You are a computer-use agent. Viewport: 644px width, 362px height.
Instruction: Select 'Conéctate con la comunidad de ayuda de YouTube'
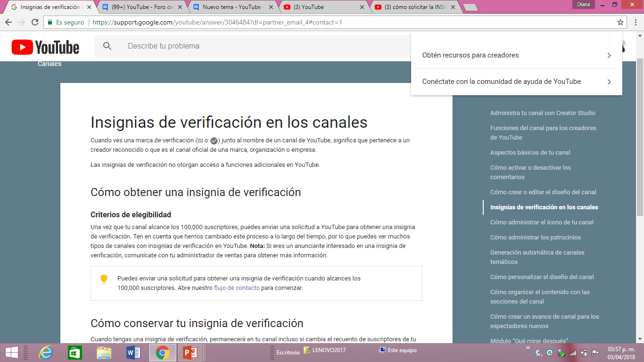coord(517,82)
